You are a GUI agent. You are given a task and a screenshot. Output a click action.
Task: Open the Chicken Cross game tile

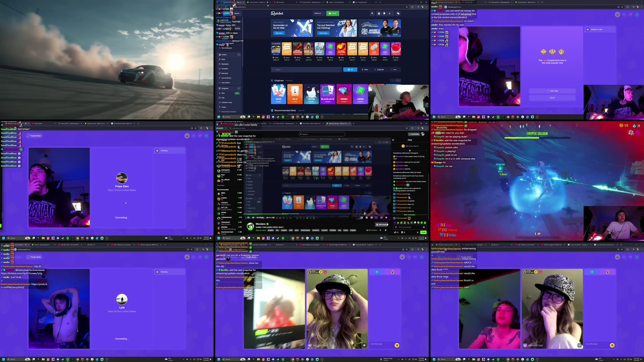pyautogui.click(x=311, y=94)
